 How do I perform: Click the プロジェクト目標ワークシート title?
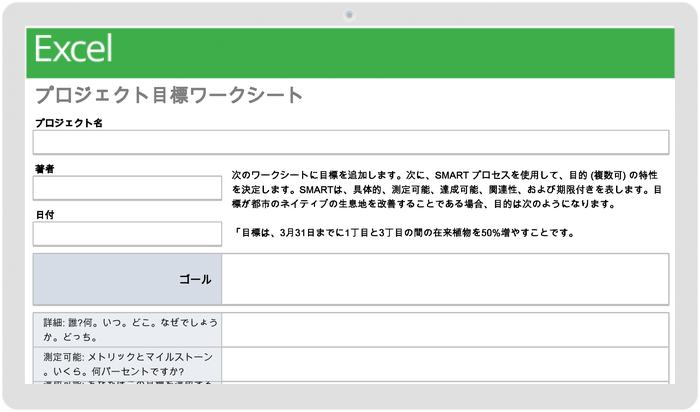point(169,95)
